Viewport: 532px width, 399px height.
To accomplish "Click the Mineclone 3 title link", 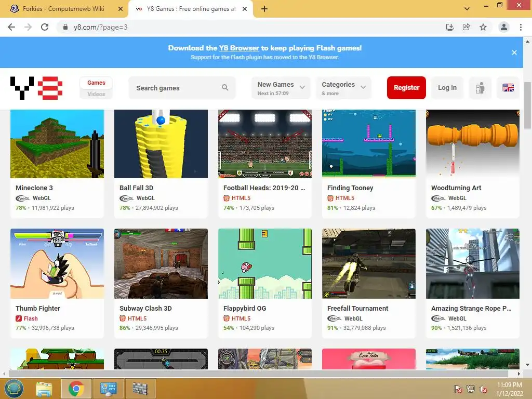I will [x=34, y=188].
